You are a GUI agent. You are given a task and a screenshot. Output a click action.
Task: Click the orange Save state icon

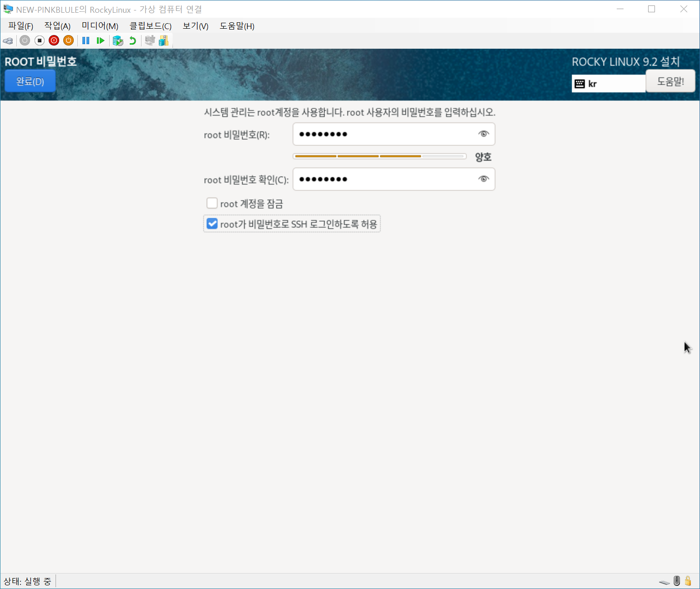[69, 41]
